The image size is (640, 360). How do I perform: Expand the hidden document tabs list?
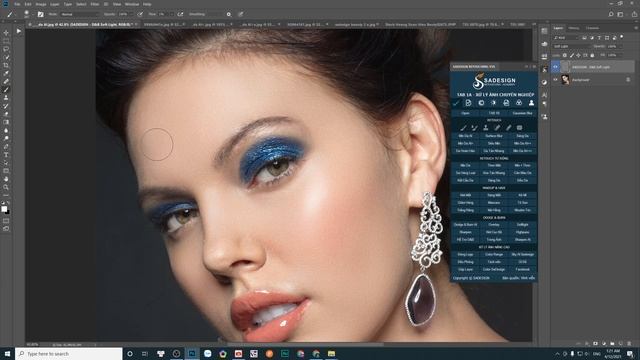point(533,24)
